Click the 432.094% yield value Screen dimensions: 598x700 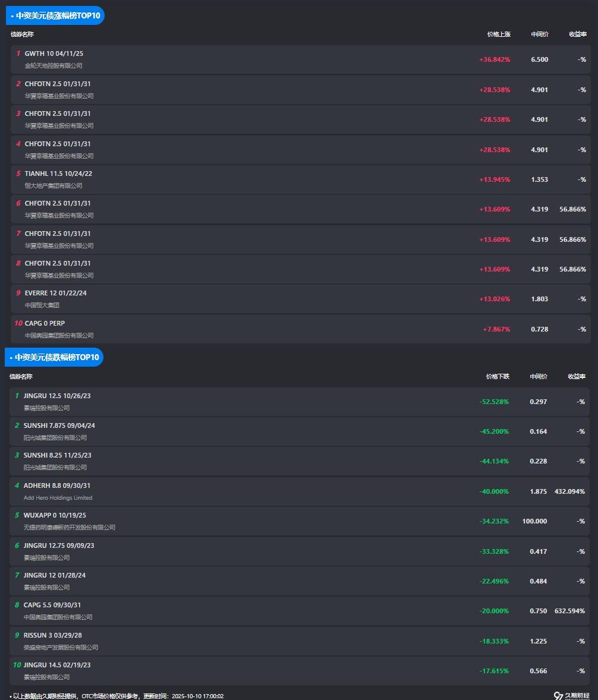click(x=569, y=491)
